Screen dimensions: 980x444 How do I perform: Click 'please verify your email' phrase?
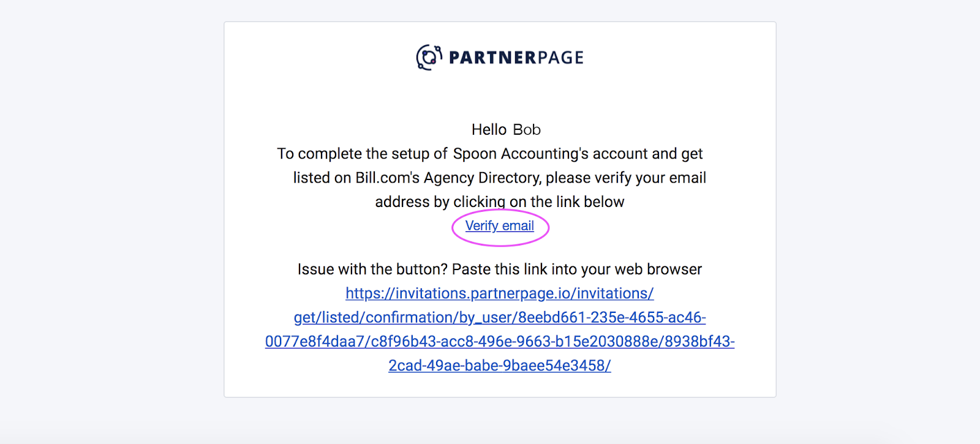tap(625, 178)
